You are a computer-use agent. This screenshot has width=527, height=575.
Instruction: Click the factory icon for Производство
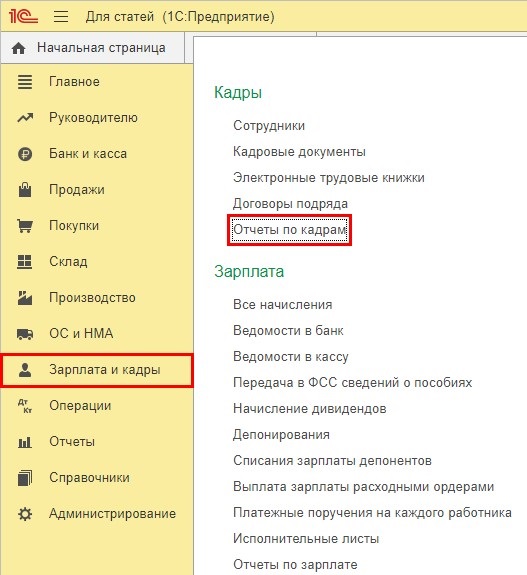(25, 297)
